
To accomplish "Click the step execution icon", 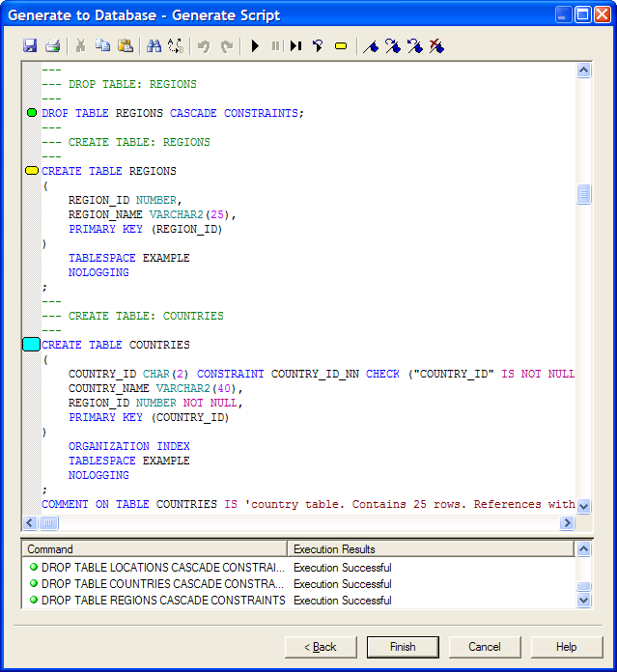I will tap(296, 45).
